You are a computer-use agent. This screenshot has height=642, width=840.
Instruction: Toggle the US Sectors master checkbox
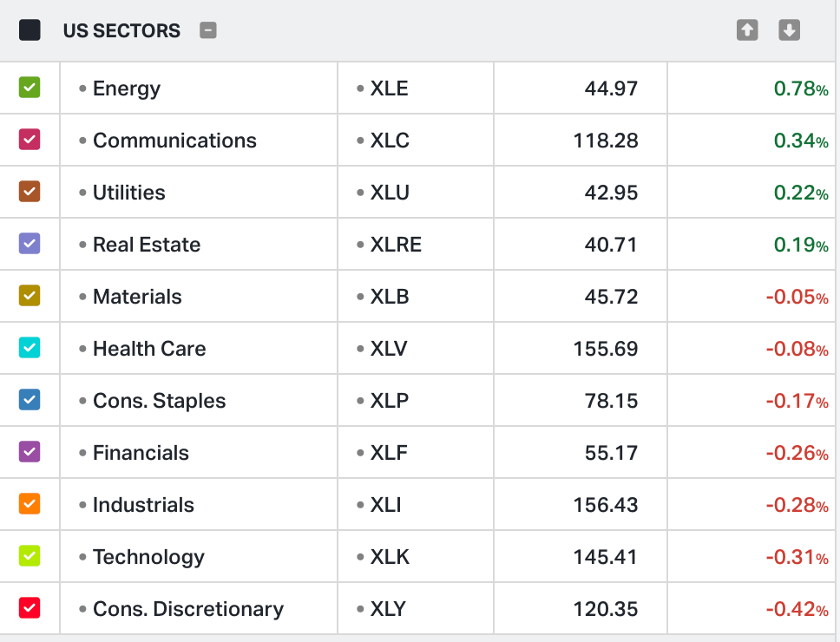[x=30, y=30]
